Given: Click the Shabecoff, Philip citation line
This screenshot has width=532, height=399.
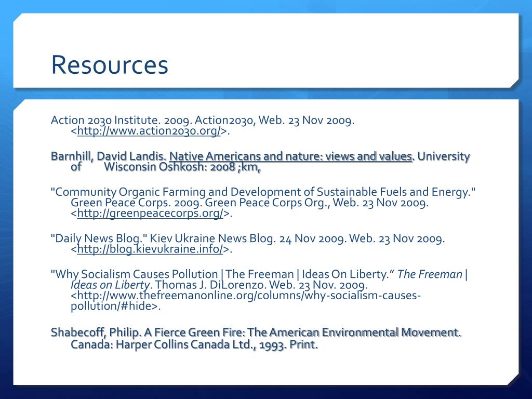Looking at the screenshot, I should click(x=256, y=332).
